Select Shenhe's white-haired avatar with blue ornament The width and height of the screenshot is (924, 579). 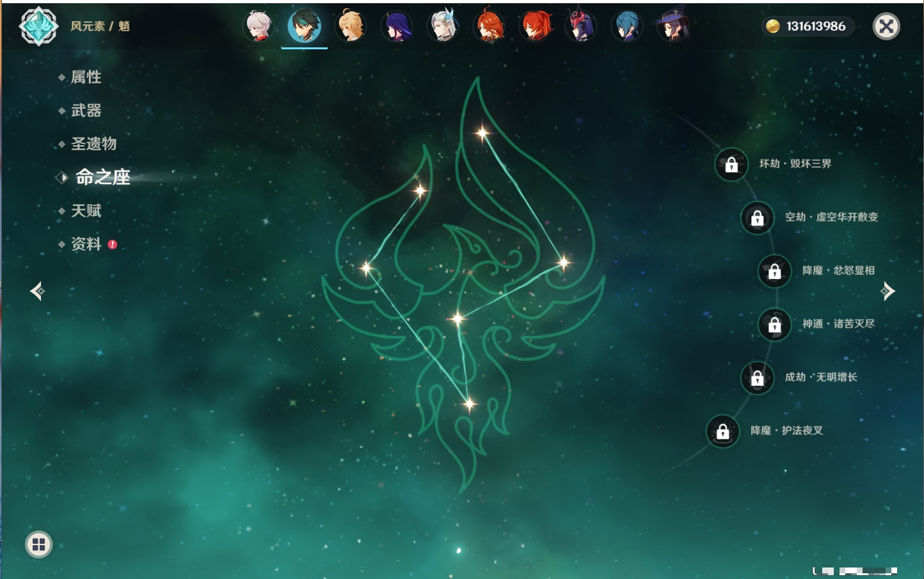443,26
